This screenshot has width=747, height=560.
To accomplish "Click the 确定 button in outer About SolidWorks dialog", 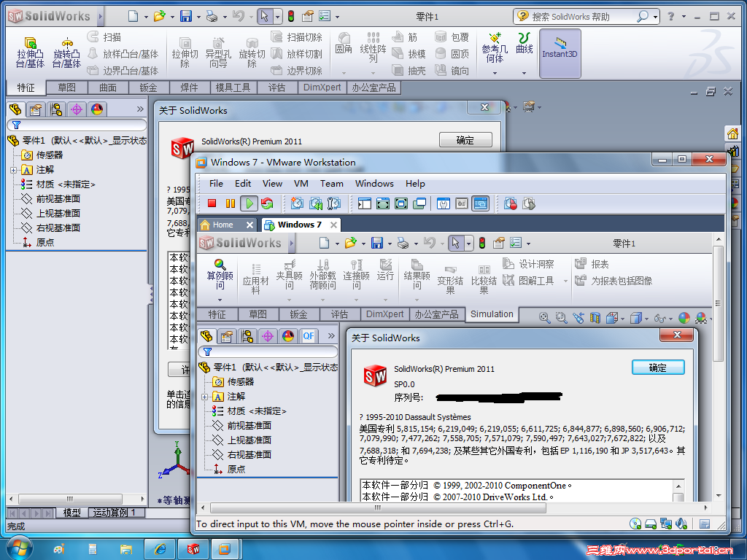I will click(465, 140).
